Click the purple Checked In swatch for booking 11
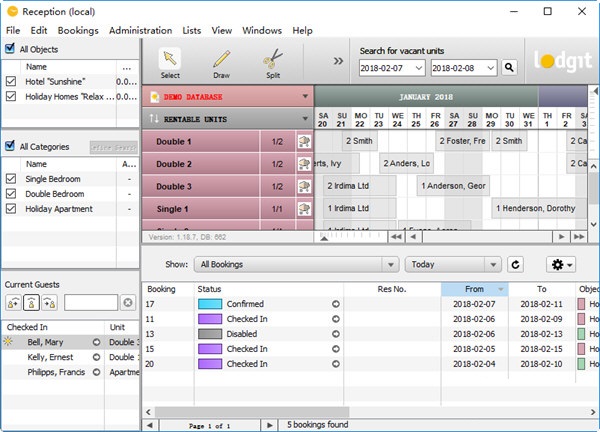The height and width of the screenshot is (432, 600). [x=210, y=319]
